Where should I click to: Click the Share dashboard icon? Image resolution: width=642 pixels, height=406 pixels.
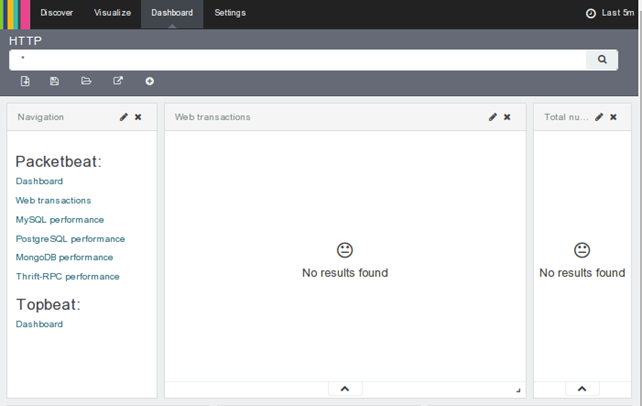(x=118, y=81)
